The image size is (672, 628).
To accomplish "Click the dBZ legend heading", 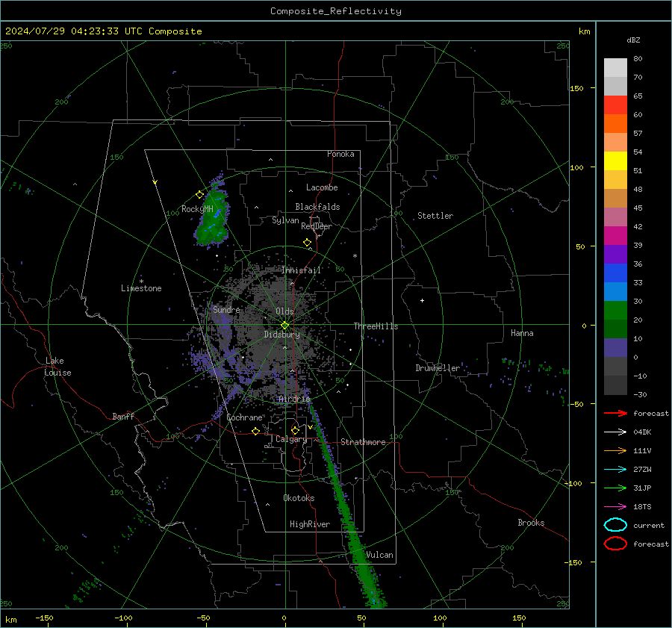I will coord(633,40).
